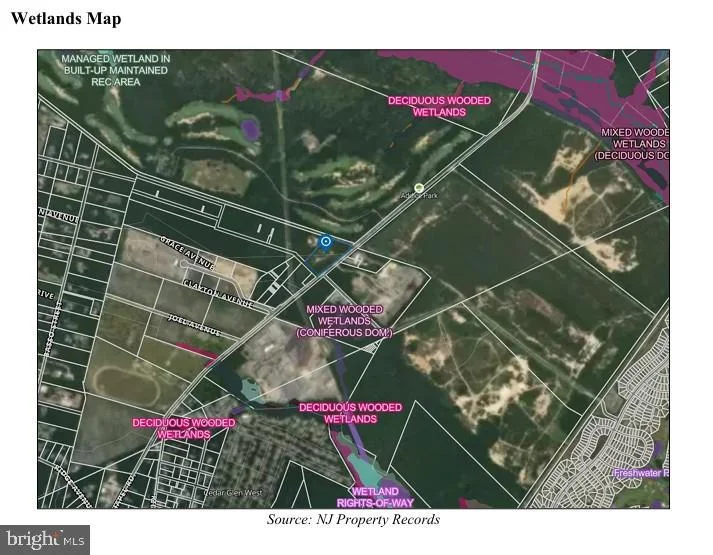Click the Cedar Glen West label
Screen dimensions: 713x555
(x=233, y=492)
